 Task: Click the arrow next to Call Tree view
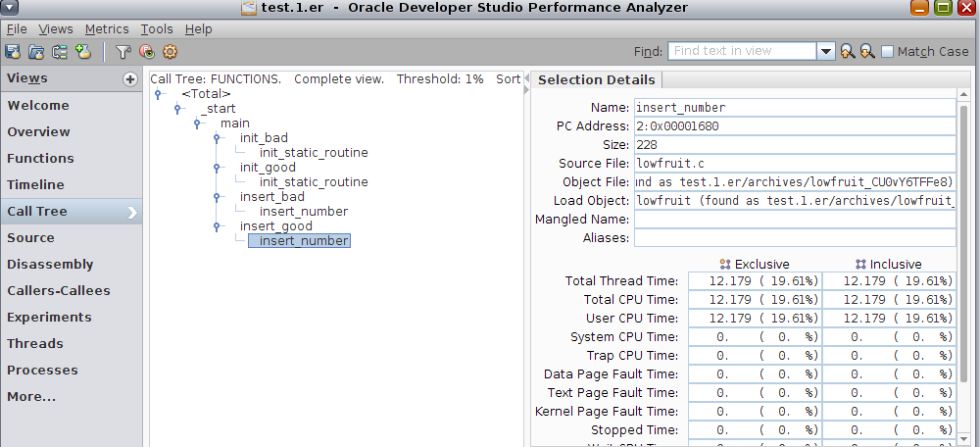132,213
